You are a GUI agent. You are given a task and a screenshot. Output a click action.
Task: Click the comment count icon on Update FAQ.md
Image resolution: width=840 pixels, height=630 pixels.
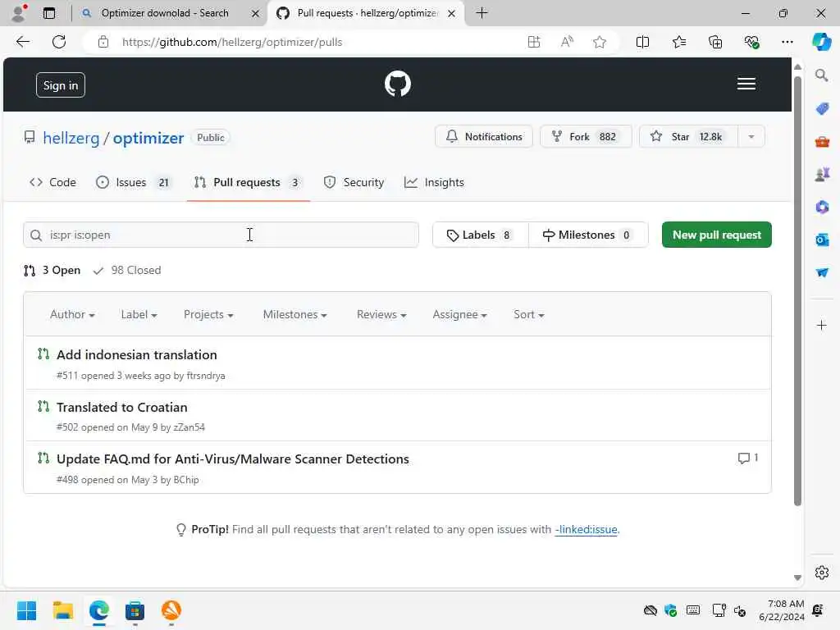pos(743,458)
